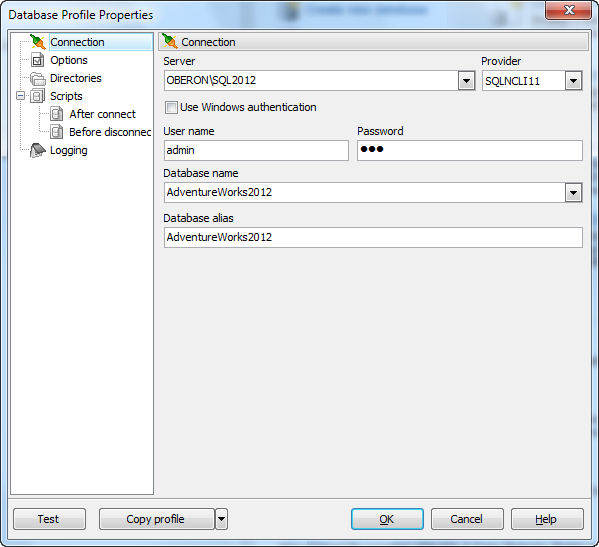This screenshot has height=547, width=599.
Task: Click the Options checkbox-page icon
Action: [37, 60]
